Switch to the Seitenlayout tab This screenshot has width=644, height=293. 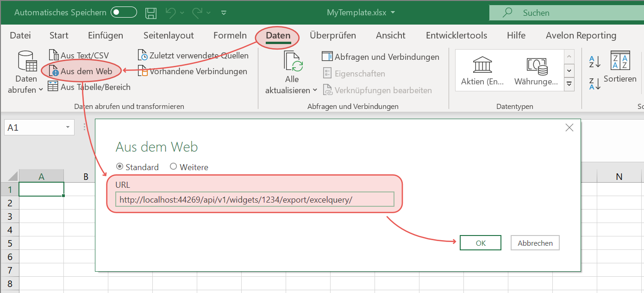coord(169,35)
